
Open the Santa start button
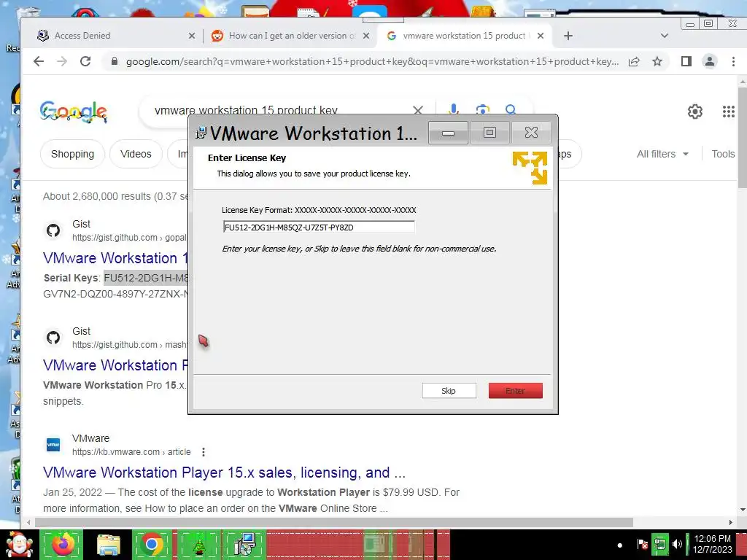pyautogui.click(x=19, y=545)
